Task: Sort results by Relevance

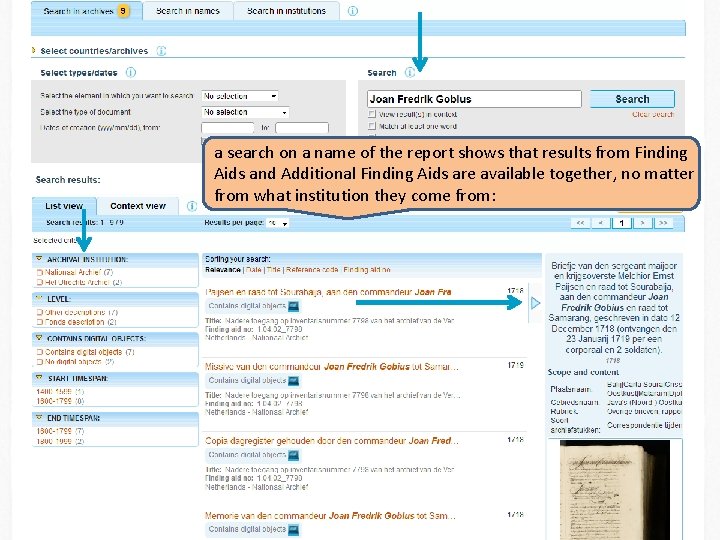Action: pos(223,270)
